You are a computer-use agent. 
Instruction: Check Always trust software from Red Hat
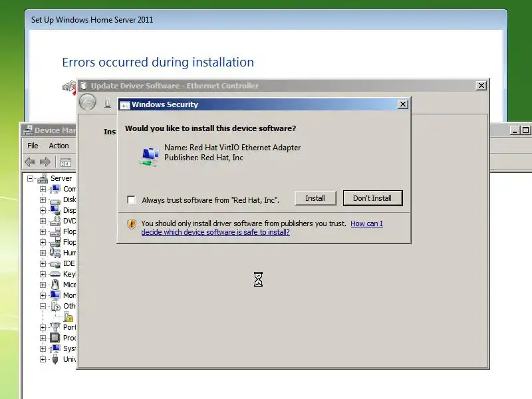click(131, 199)
